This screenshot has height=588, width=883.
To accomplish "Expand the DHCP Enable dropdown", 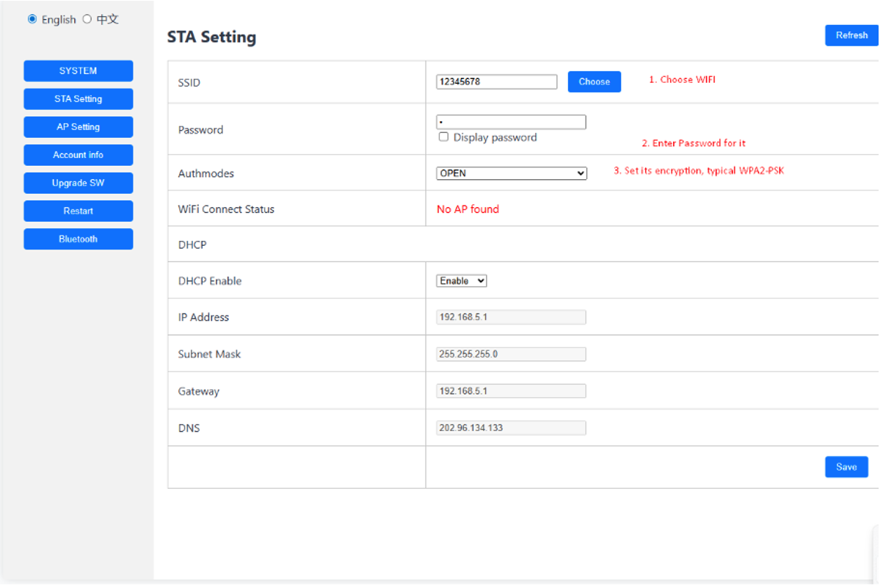I will [x=461, y=281].
